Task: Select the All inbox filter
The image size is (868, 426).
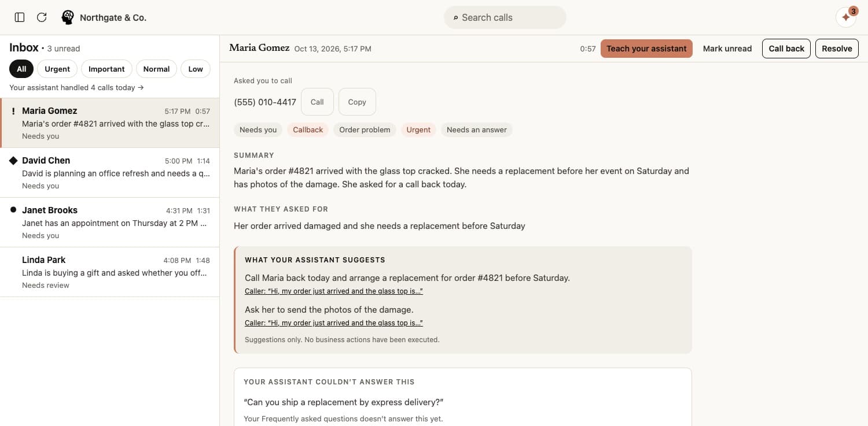Action: point(21,69)
